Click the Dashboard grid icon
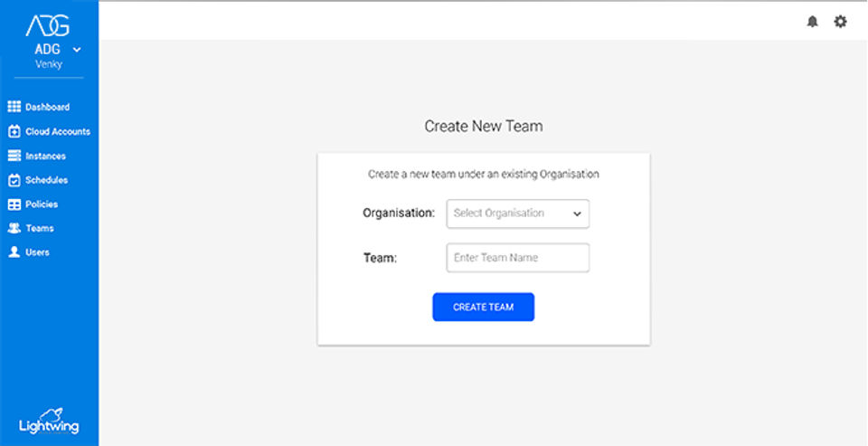The image size is (868, 446). (14, 107)
